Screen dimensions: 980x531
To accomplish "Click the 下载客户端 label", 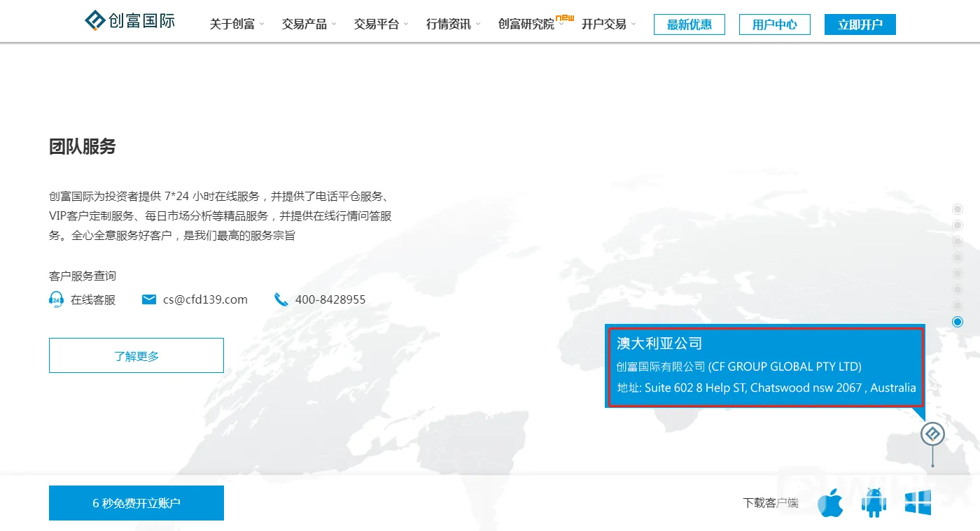I will click(771, 503).
